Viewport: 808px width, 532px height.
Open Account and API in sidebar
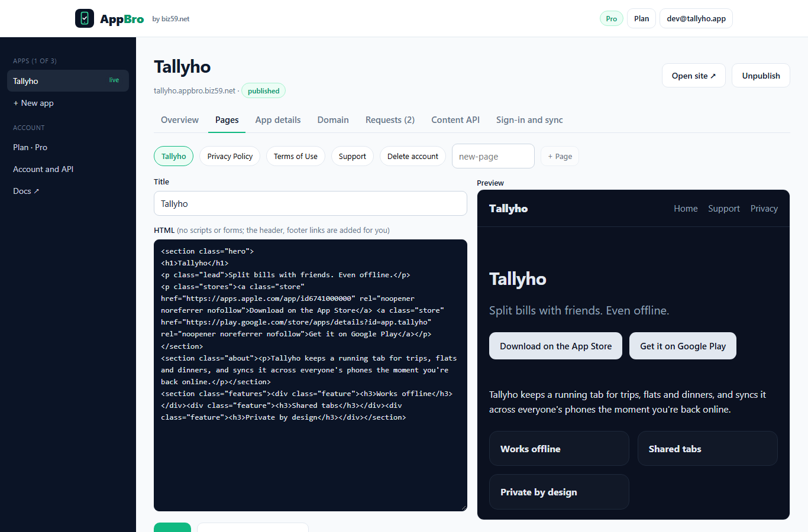click(43, 169)
